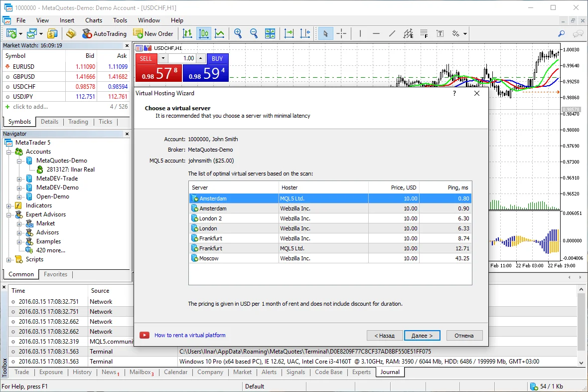
Task: Open the Charts menu
Action: (93, 20)
